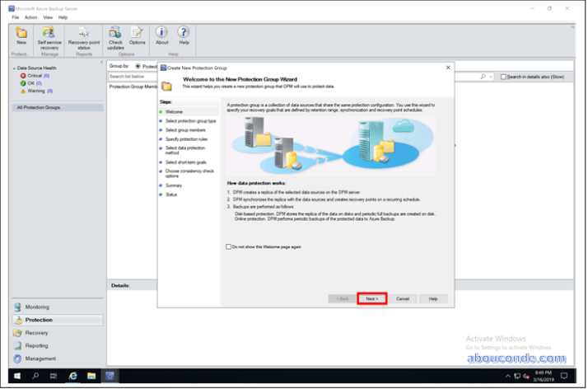
Task: Collapse the left navigation pane arrow
Action: (101, 62)
